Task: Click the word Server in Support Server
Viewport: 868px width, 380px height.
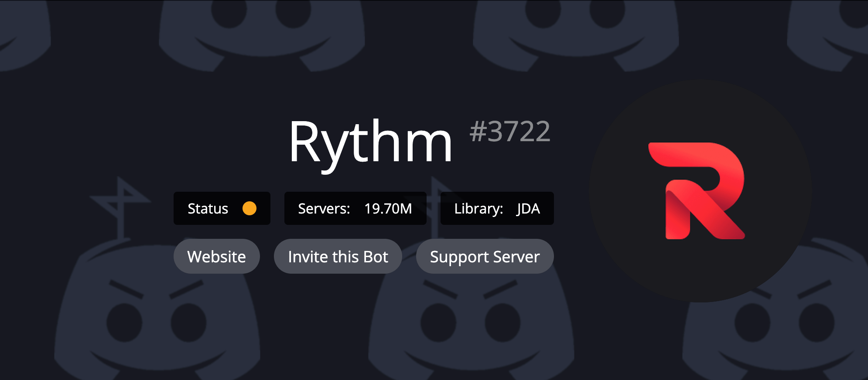Action: click(x=516, y=257)
